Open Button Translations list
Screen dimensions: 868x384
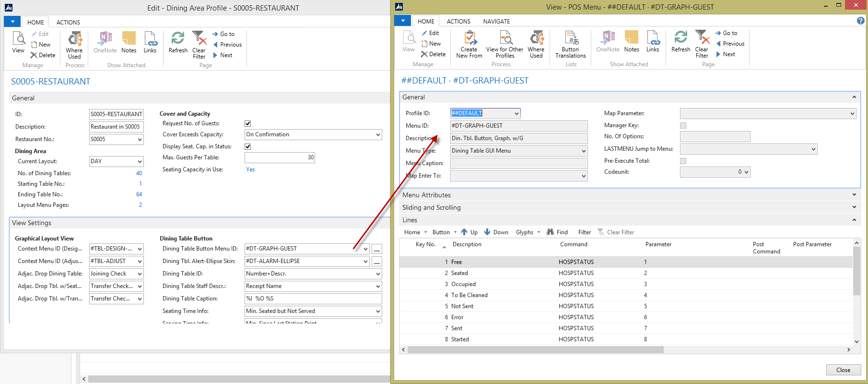(571, 44)
